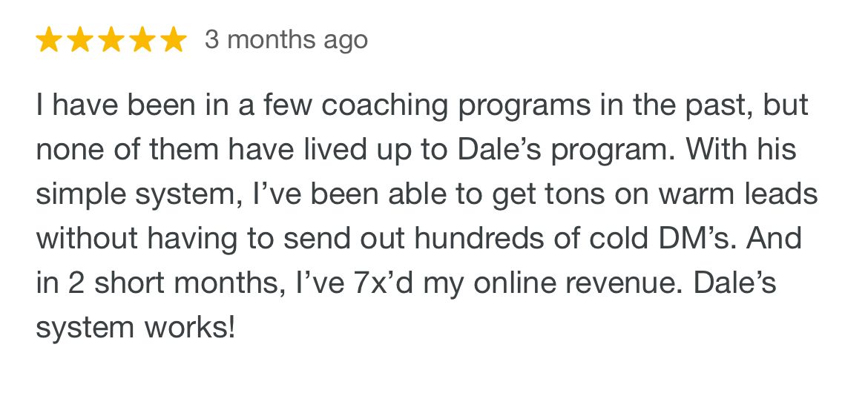Click the fifth gold star
The height and width of the screenshot is (396, 868).
[x=174, y=40]
